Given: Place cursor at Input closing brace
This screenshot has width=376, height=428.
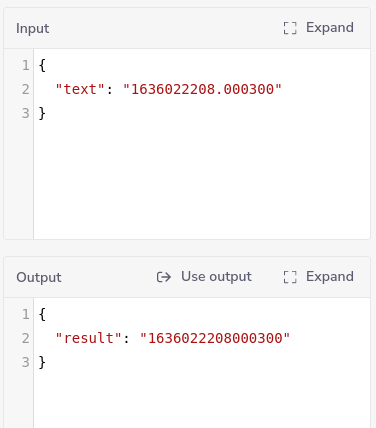Looking at the screenshot, I should point(42,113).
